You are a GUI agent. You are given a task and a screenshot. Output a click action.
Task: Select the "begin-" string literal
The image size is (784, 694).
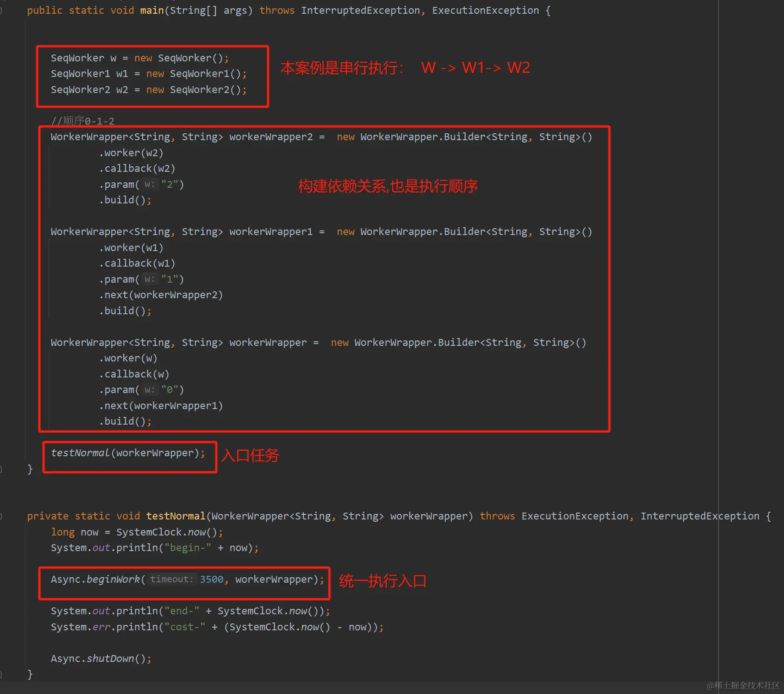click(x=188, y=548)
